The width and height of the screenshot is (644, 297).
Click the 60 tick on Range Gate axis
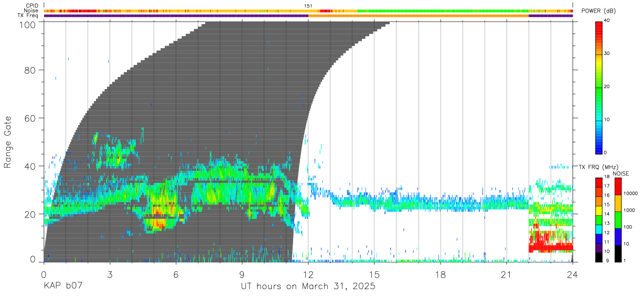(x=30, y=118)
